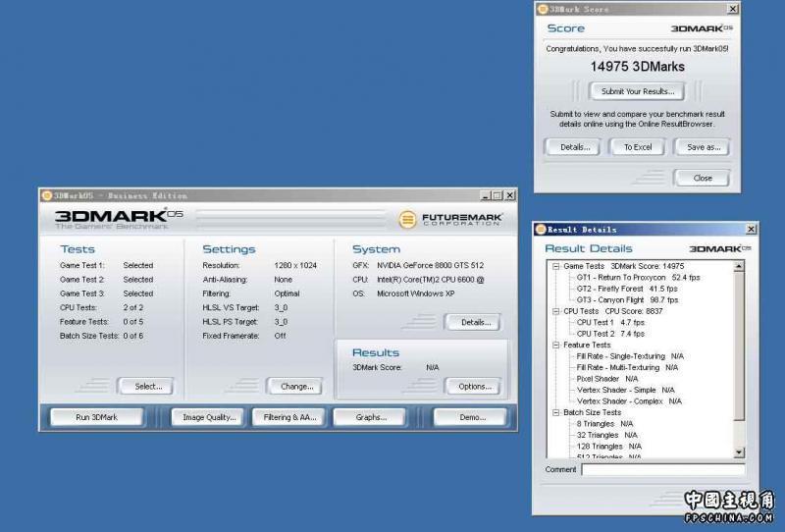Close the 3DMark Score window via X
Image resolution: width=785 pixels, height=532 pixels.
click(732, 9)
